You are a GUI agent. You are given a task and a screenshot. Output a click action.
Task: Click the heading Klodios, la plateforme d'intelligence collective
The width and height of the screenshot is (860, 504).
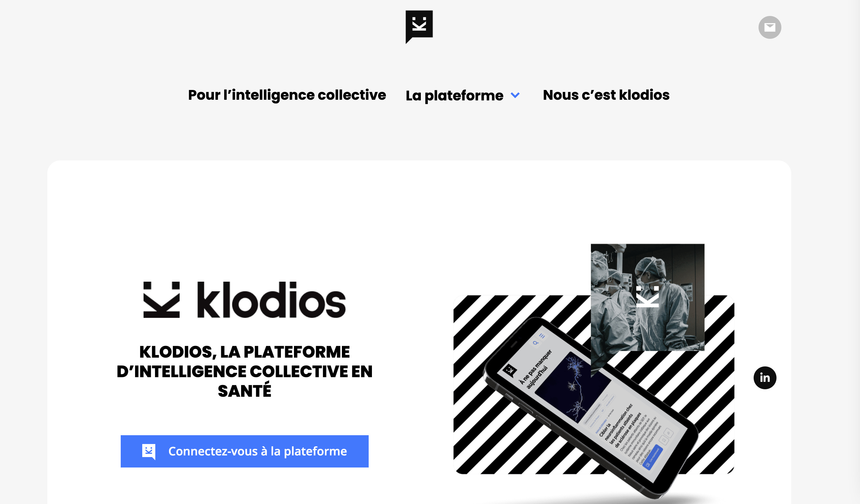244,371
